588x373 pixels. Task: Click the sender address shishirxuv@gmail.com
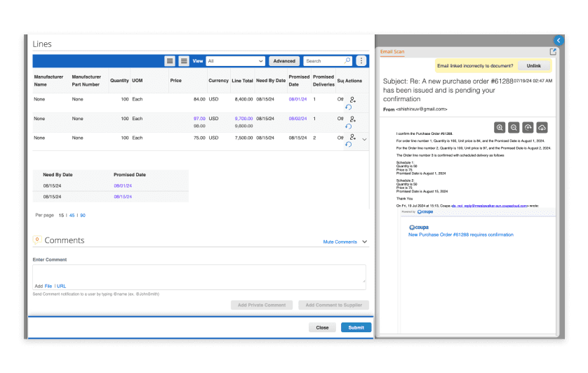(x=422, y=109)
